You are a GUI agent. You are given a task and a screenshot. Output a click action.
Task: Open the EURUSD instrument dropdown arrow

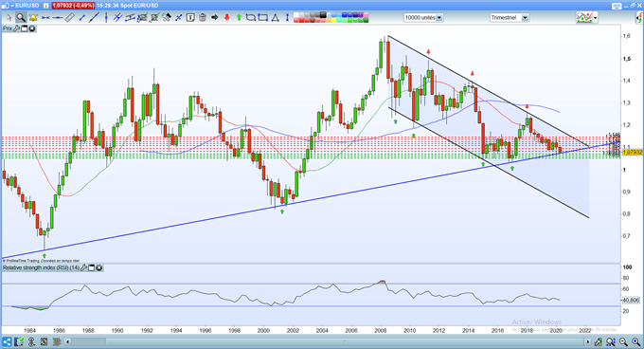[x=12, y=6]
